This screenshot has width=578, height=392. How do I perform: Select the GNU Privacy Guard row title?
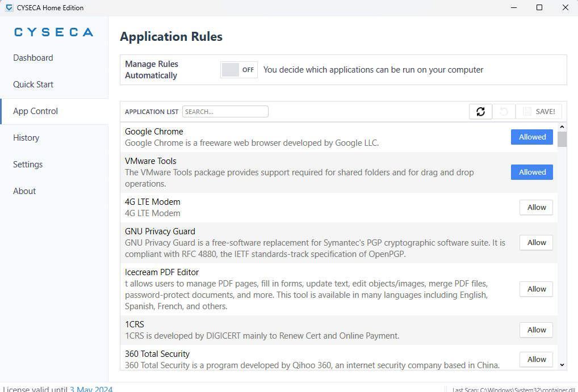(x=160, y=231)
